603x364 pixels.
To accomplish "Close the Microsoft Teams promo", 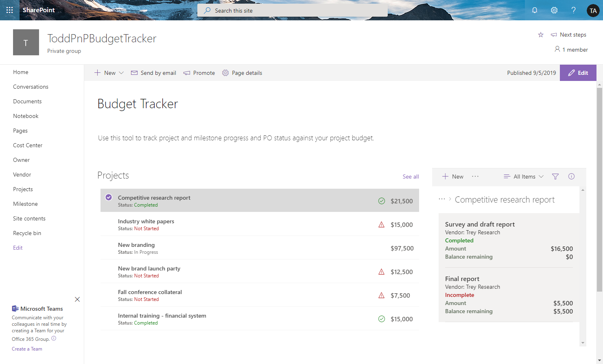I will [x=77, y=299].
